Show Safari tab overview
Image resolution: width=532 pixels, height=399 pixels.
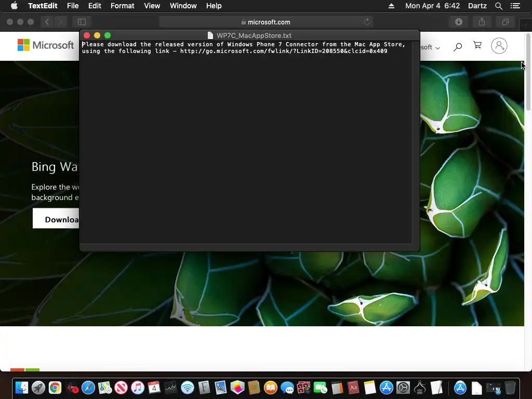pyautogui.click(x=505, y=22)
